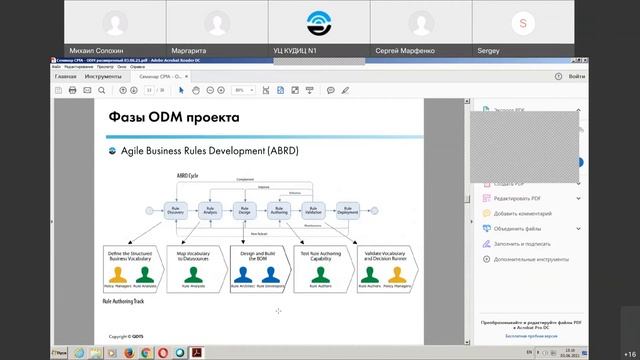This screenshot has width=640, height=360.
Task: Click scrollbar up arrow in document
Action: (x=467, y=101)
